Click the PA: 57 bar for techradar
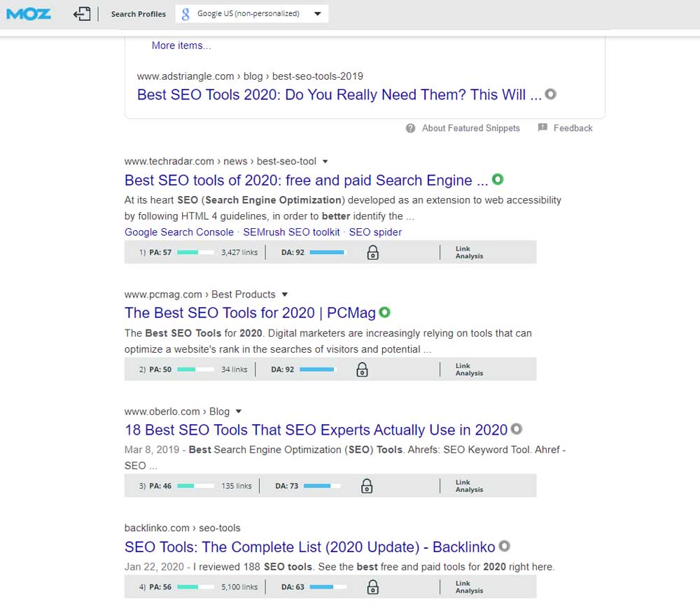This screenshot has height=611, width=700. click(195, 252)
